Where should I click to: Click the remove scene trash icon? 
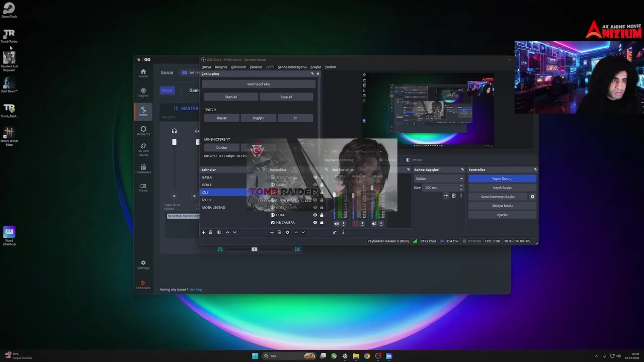(211, 232)
